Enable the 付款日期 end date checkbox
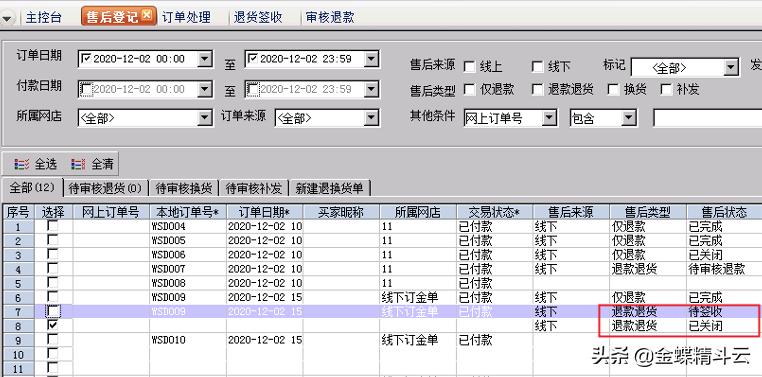Screen dimensions: 762x377 pos(253,89)
